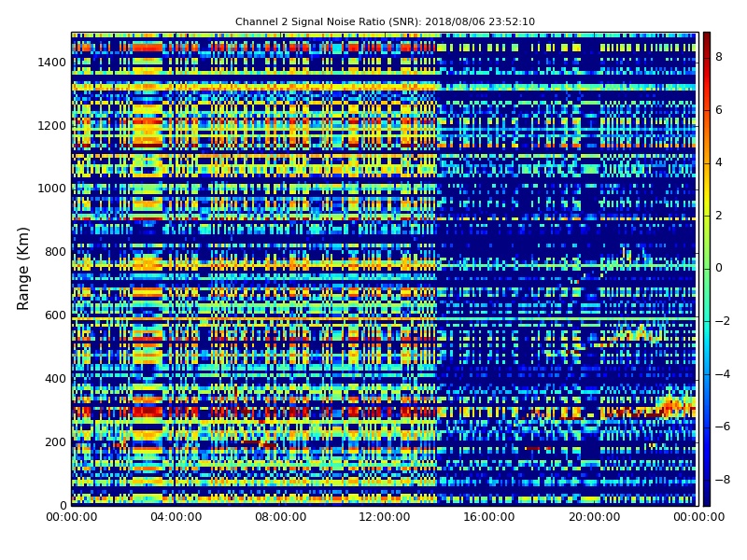Select the 200 range tick label
Image resolution: width=747 pixels, height=560 pixels.
[x=55, y=441]
